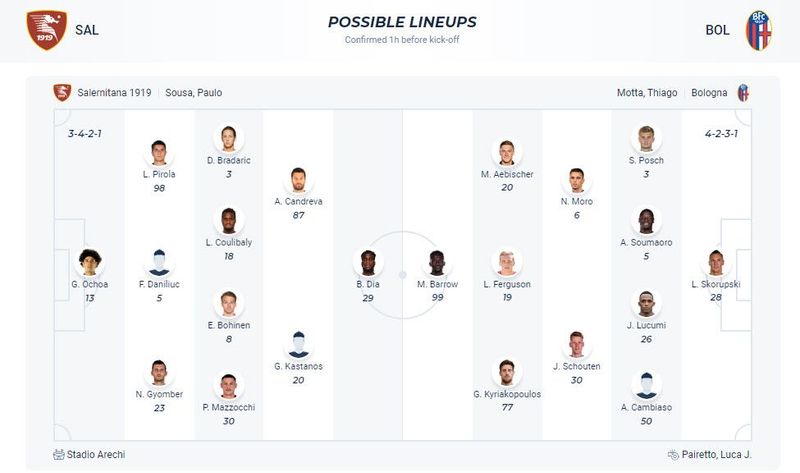Click F. Daniliuc placeholder avatar
The image size is (800, 473).
159,262
